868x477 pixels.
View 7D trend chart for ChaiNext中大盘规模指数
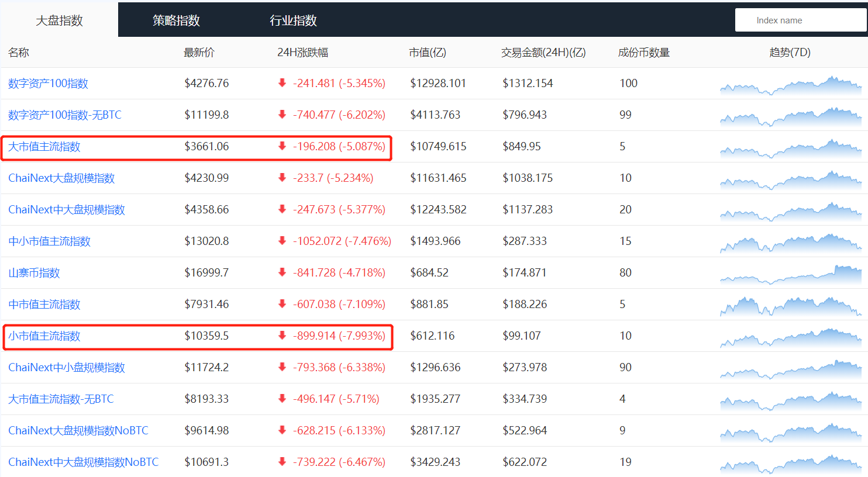point(791,212)
